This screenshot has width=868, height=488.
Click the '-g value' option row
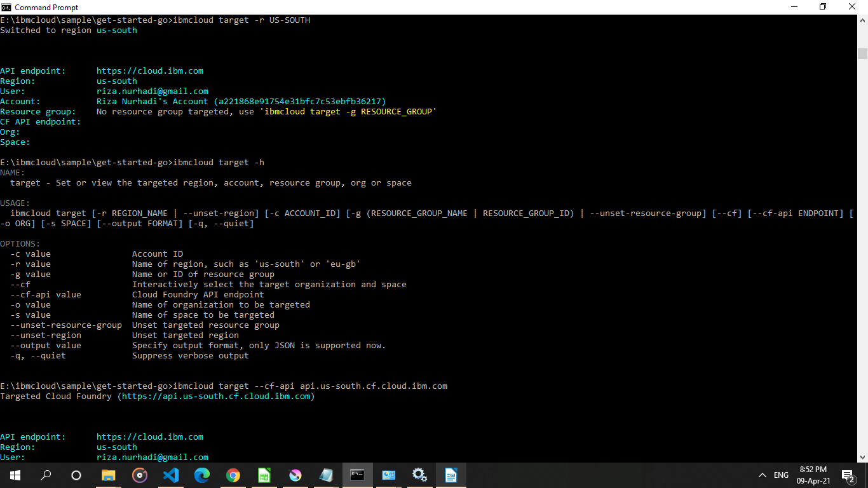tap(142, 274)
